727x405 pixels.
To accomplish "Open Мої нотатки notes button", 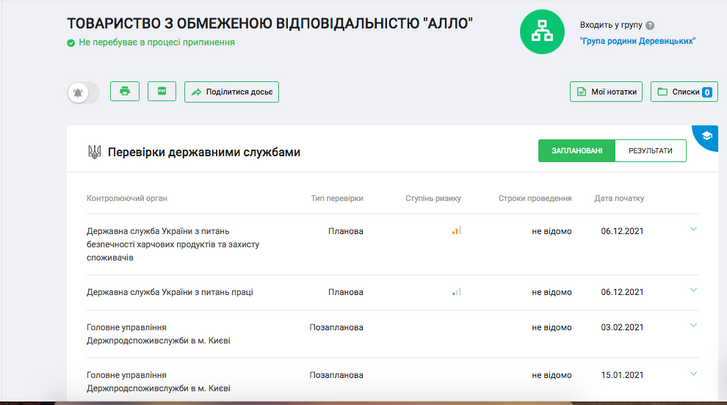I will coord(606,92).
